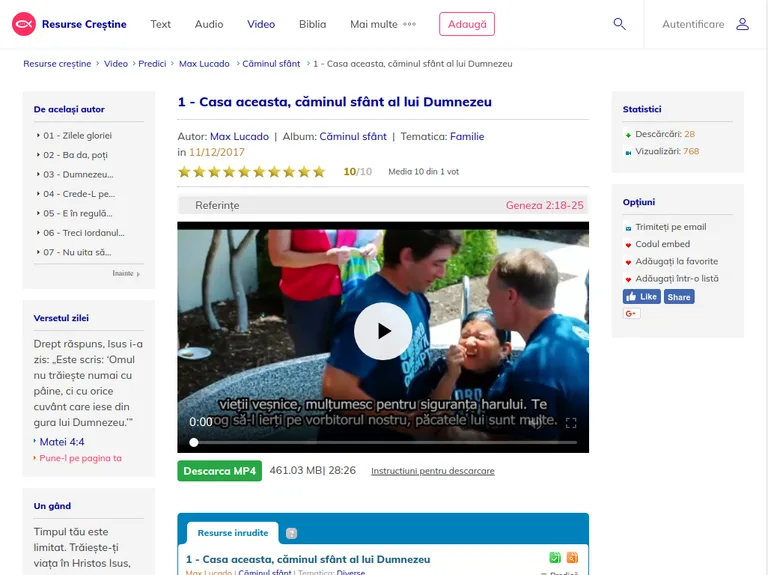768x575 pixels.
Task: Click the 461.03 MB| 28:26 file info
Action: [312, 471]
